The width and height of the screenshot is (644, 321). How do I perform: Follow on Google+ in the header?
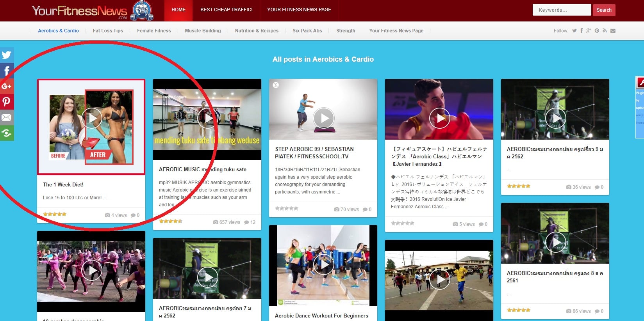point(589,31)
